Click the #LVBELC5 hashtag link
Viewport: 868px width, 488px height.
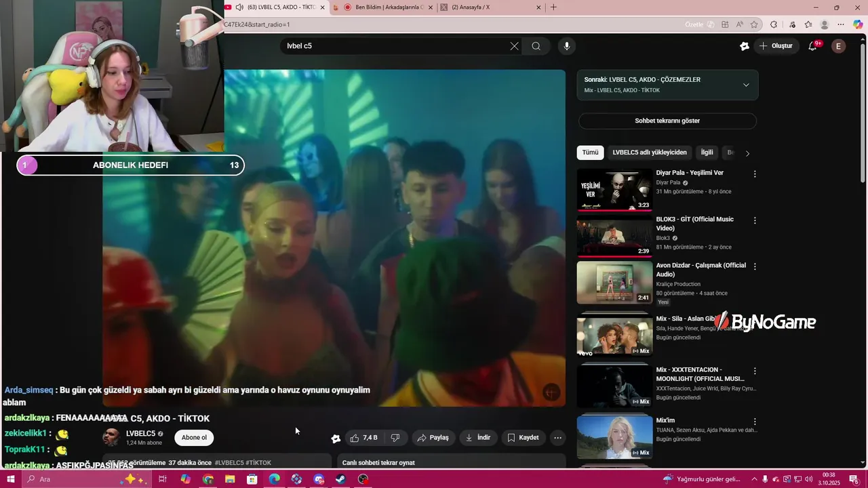pyautogui.click(x=229, y=463)
